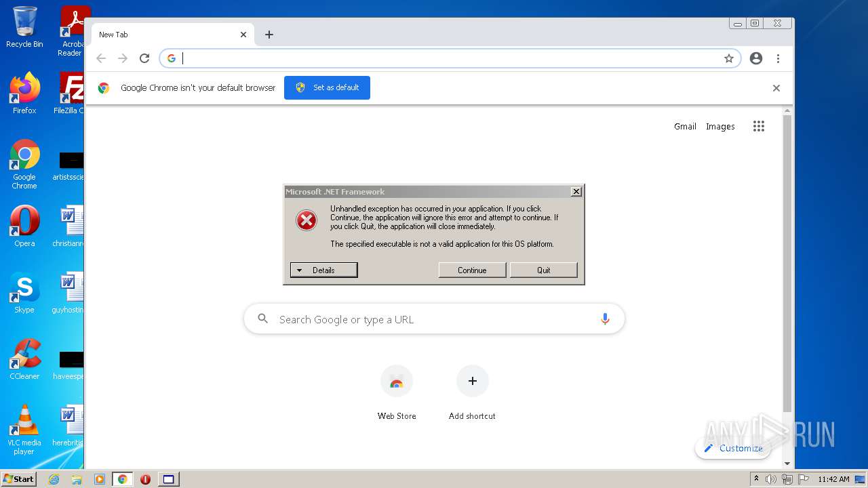868x488 pixels.
Task: Click Set as default button
Action: (327, 87)
